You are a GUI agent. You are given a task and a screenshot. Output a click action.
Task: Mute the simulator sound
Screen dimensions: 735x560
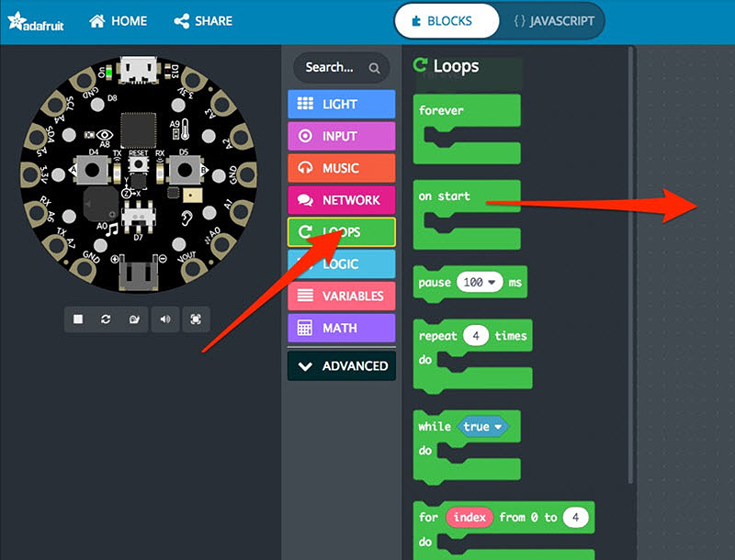tap(165, 319)
